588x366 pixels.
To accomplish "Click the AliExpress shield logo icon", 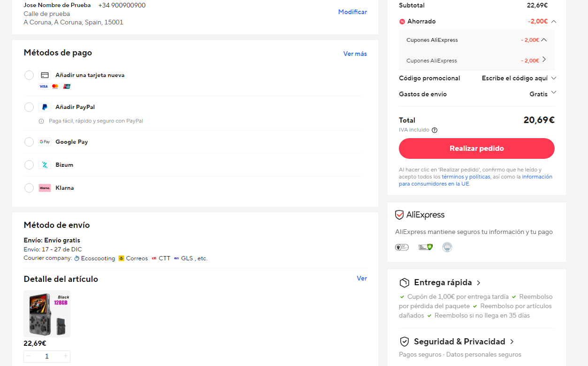I will pyautogui.click(x=399, y=215).
